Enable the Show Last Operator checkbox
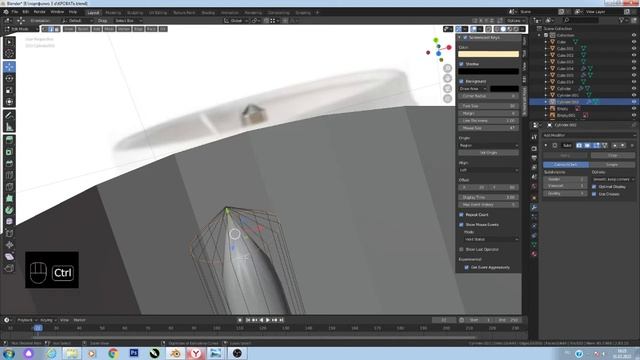640x360 pixels. click(x=461, y=249)
